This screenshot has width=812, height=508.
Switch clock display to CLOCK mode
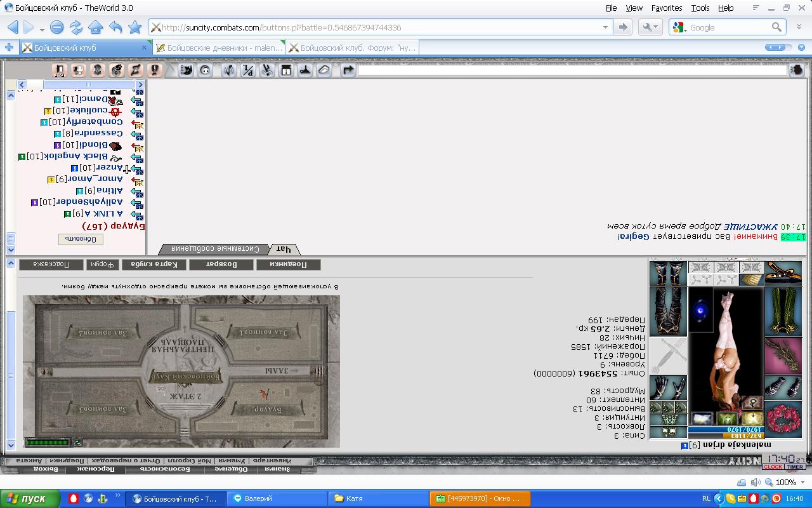[x=773, y=467]
